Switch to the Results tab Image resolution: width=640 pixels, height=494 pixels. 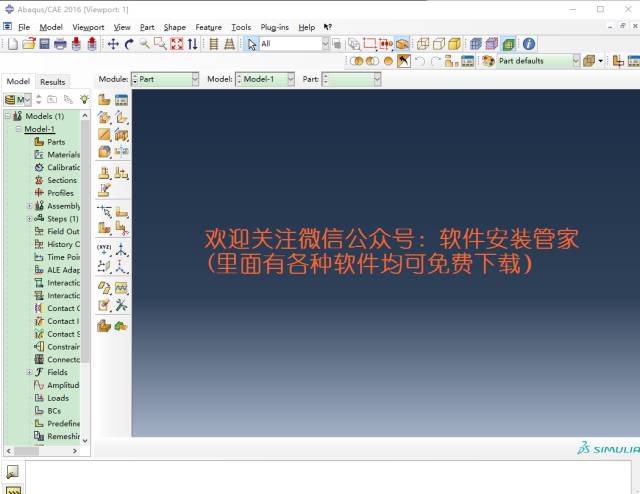[x=52, y=82]
